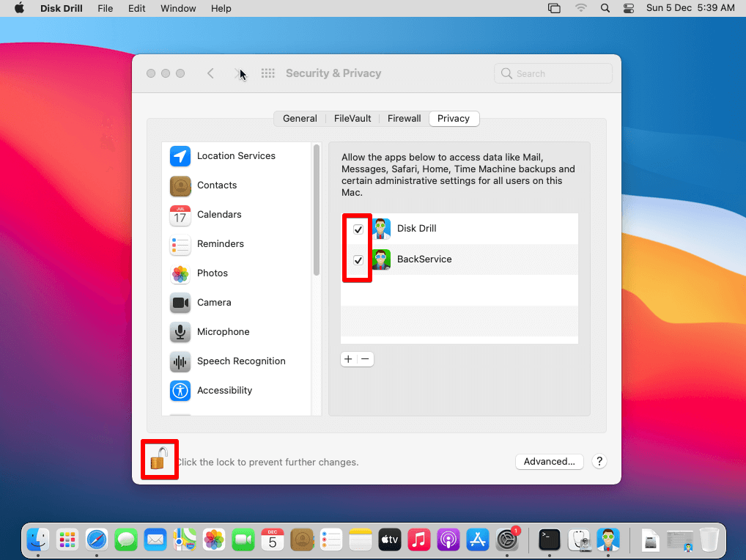746x560 pixels.
Task: Uncheck the Disk Drill checkbox
Action: [x=358, y=229]
